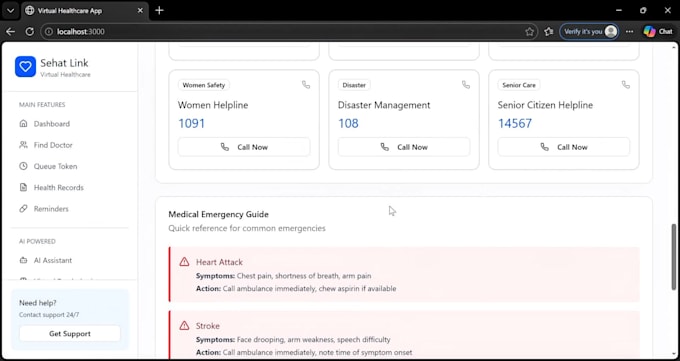Click Stroke warning triangle icon
The image size is (680, 361).
[x=184, y=325]
